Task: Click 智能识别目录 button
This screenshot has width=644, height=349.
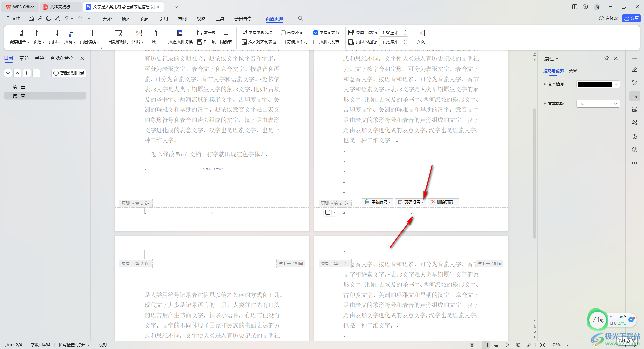Action: pos(69,73)
